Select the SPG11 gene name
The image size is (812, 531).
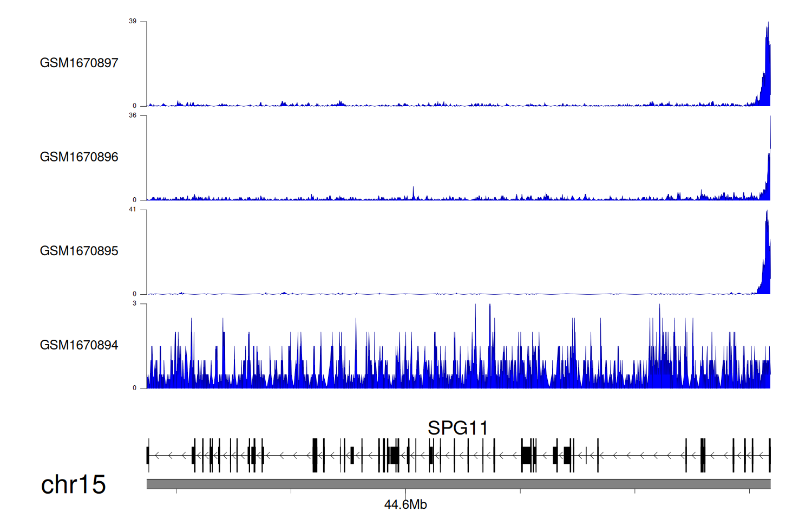pos(457,428)
